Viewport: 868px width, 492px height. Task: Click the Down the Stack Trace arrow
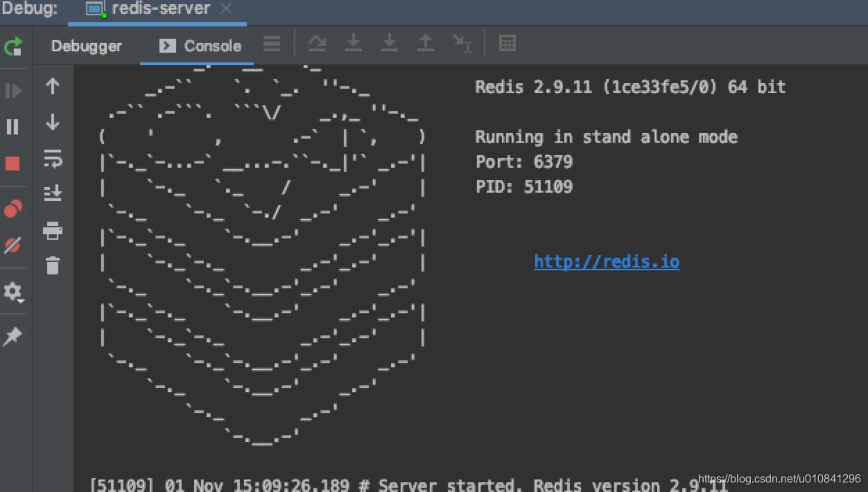click(53, 122)
